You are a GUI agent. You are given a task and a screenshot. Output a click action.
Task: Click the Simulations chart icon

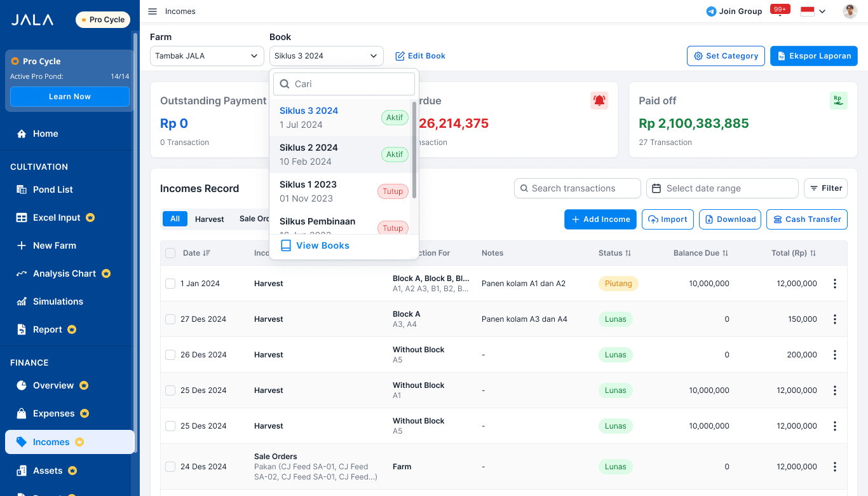(22, 301)
